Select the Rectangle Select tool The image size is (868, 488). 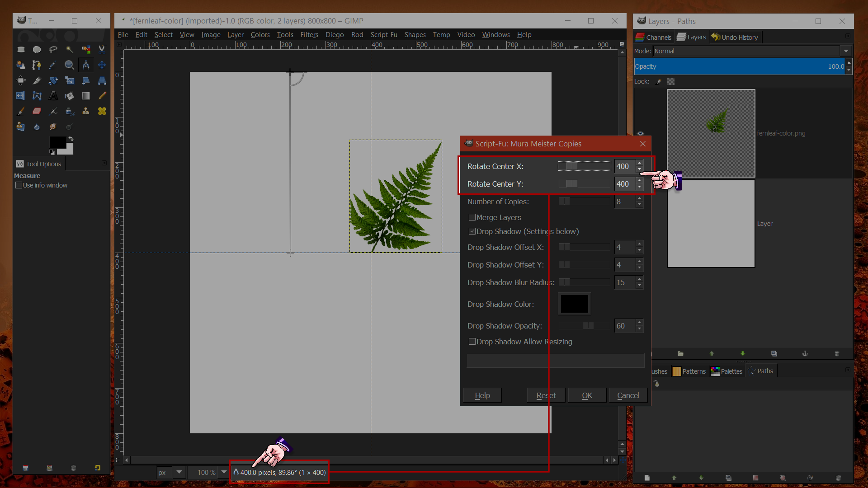pos(21,49)
